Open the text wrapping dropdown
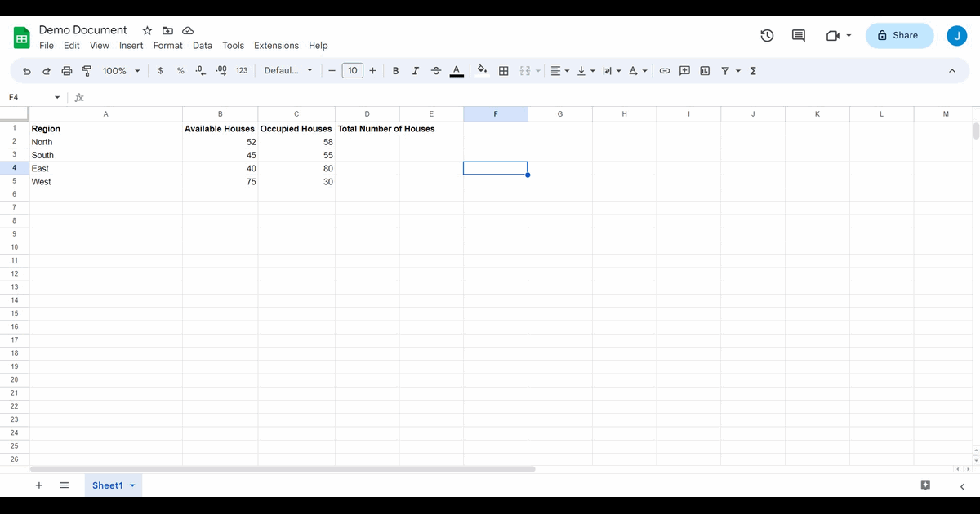The image size is (980, 514). tap(612, 71)
